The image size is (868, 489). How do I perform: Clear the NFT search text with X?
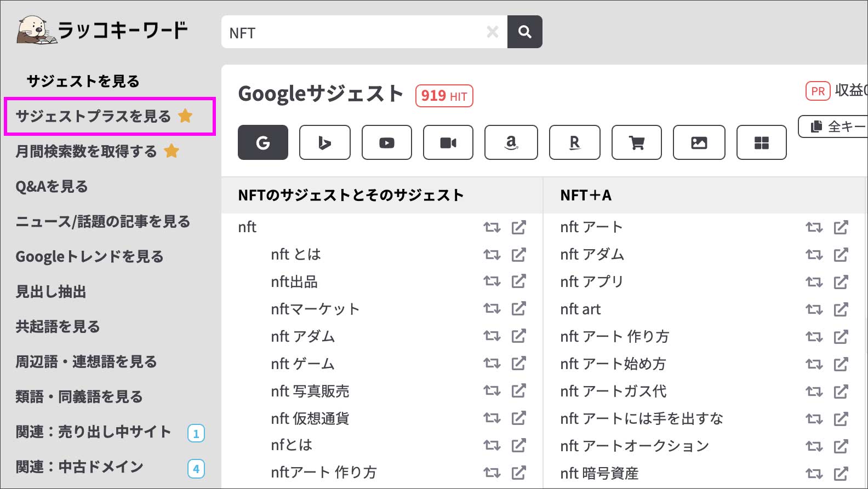(x=492, y=32)
